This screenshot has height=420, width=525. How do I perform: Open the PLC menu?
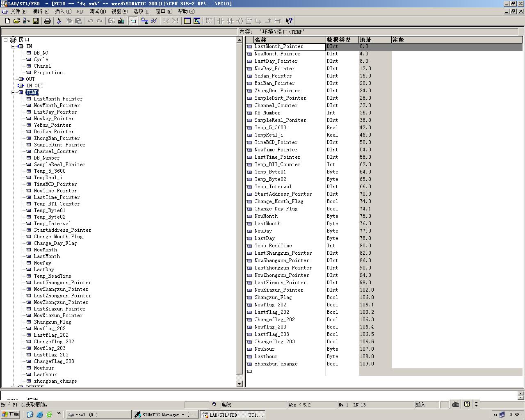pos(80,11)
